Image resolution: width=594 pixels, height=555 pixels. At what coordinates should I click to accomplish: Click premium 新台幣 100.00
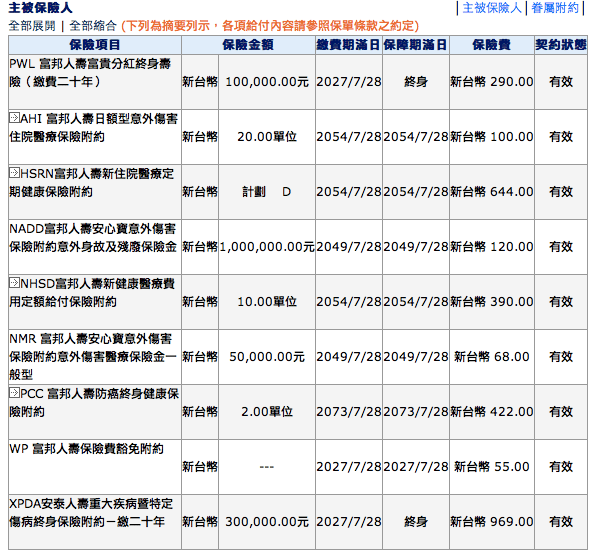pyautogui.click(x=492, y=137)
